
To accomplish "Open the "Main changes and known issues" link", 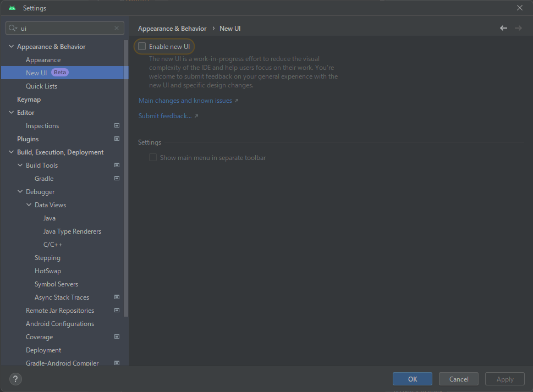I will click(185, 100).
